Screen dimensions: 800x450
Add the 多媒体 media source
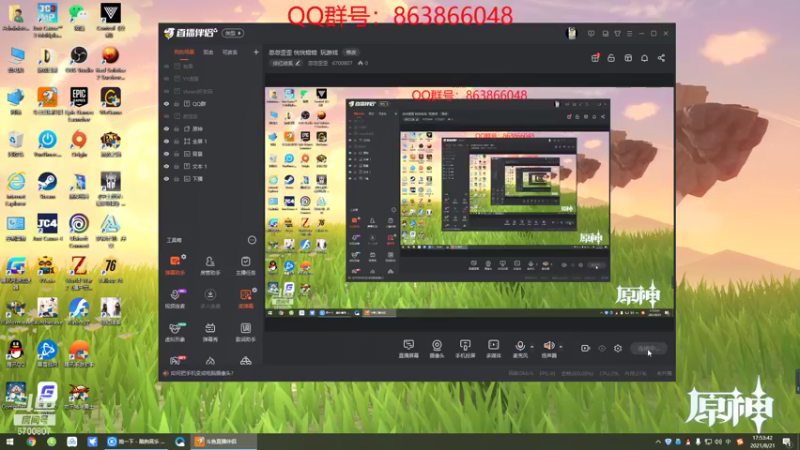[x=493, y=348]
